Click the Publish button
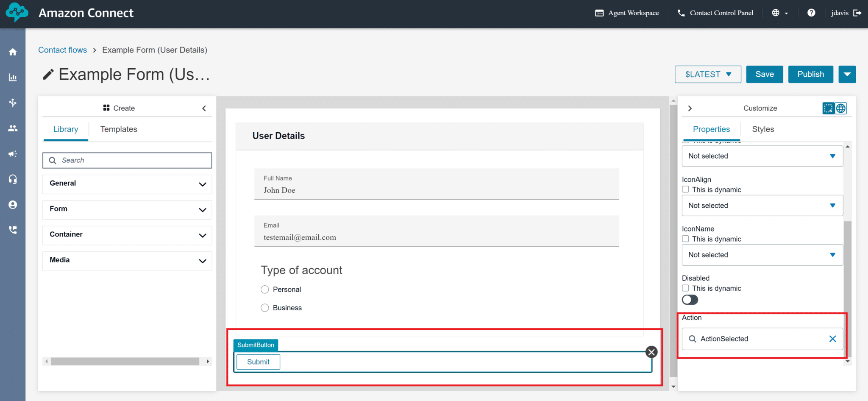Viewport: 868px width, 401px height. (x=810, y=74)
